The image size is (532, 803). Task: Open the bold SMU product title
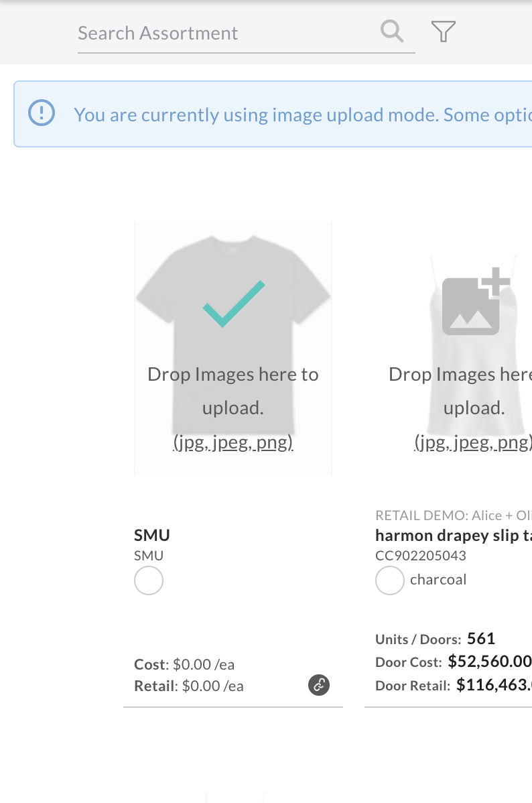[x=152, y=535]
